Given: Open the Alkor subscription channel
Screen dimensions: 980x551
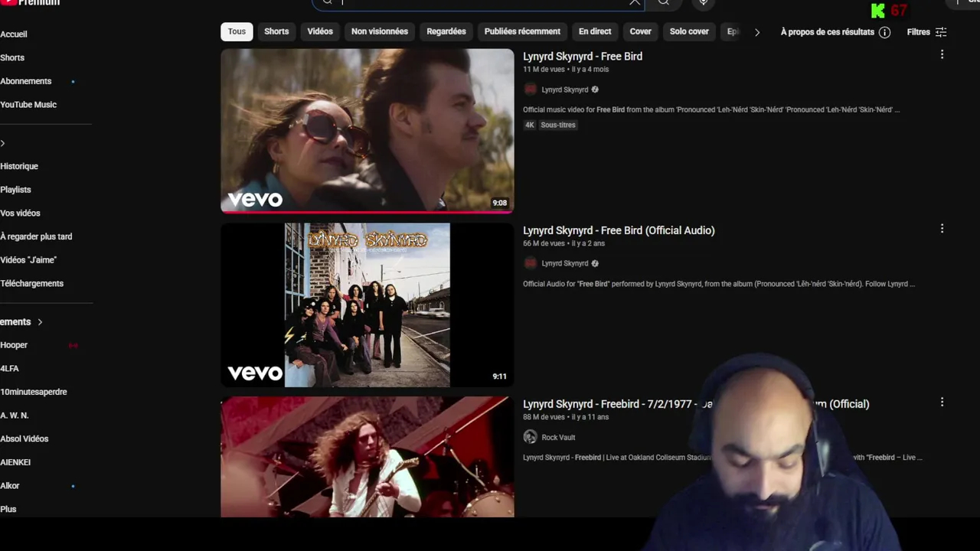Looking at the screenshot, I should [x=10, y=486].
